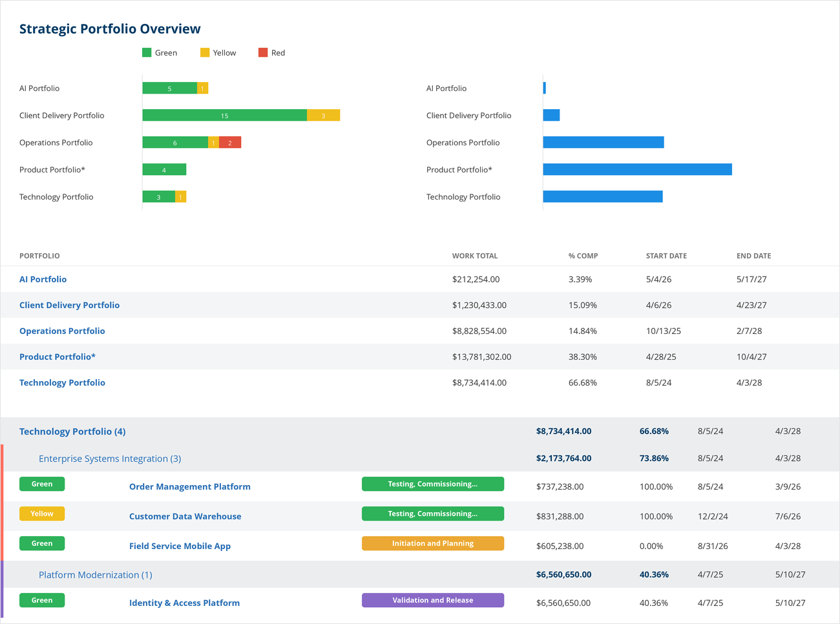The height and width of the screenshot is (624, 840).
Task: Click the $2,173,764.00 subtotal value
Action: click(564, 458)
